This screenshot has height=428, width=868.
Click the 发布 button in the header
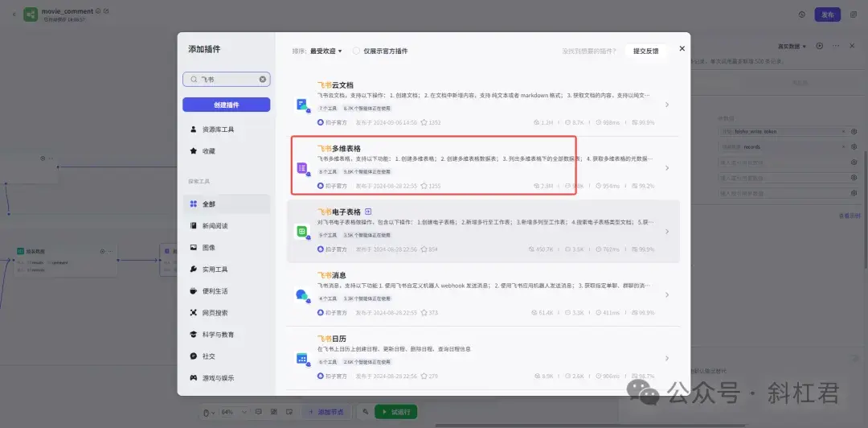click(x=828, y=14)
